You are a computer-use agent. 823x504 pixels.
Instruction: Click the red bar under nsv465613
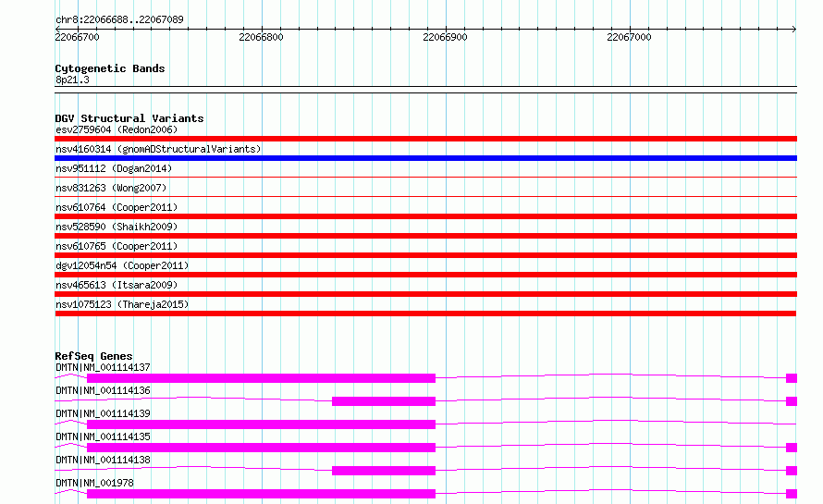[x=425, y=294]
